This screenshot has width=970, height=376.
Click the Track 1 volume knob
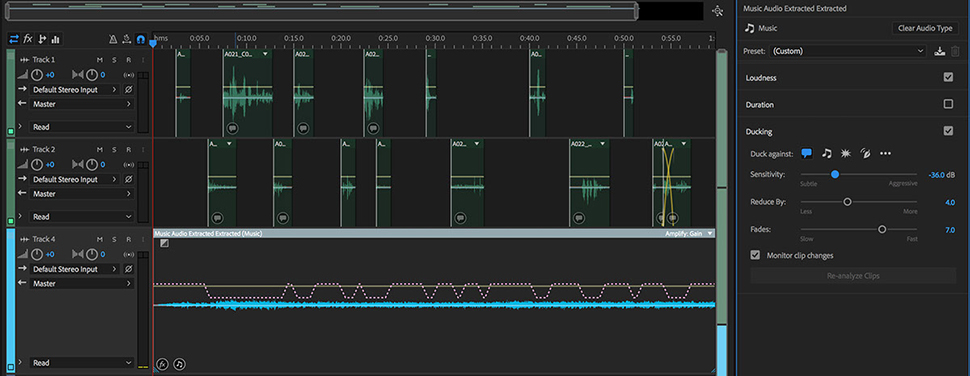click(36, 75)
